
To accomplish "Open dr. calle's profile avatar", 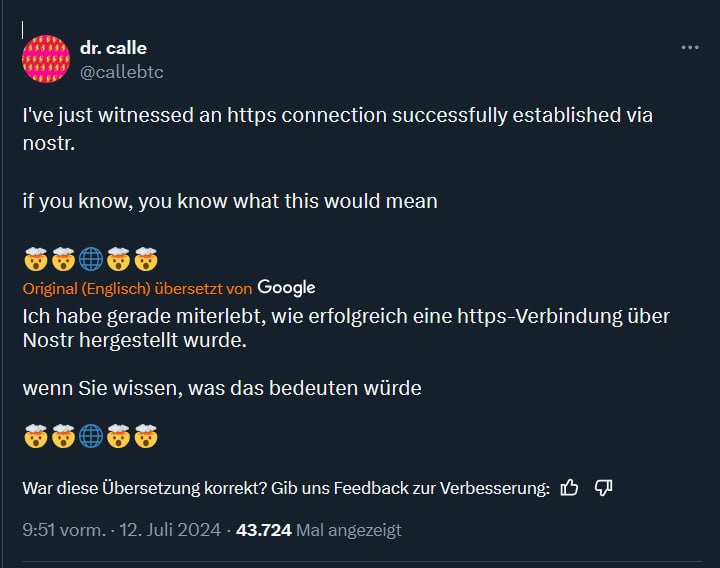I will point(46,59).
